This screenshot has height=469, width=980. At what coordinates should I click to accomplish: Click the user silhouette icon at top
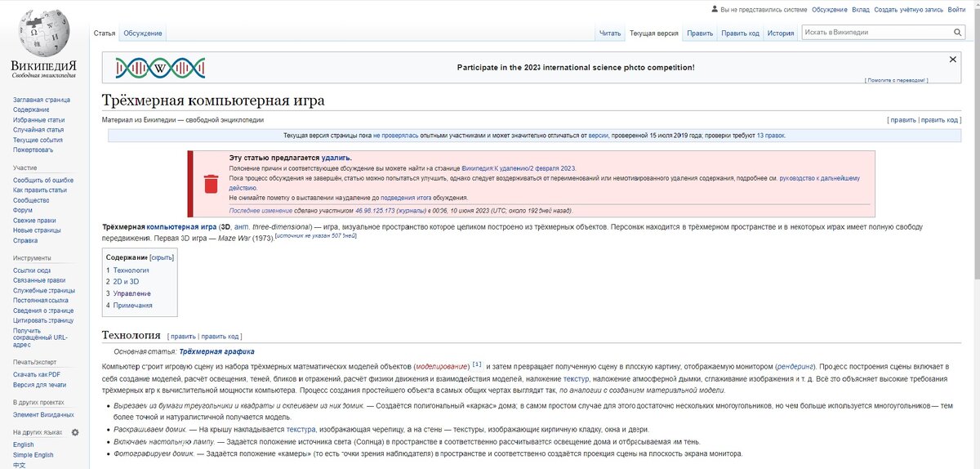(x=715, y=10)
